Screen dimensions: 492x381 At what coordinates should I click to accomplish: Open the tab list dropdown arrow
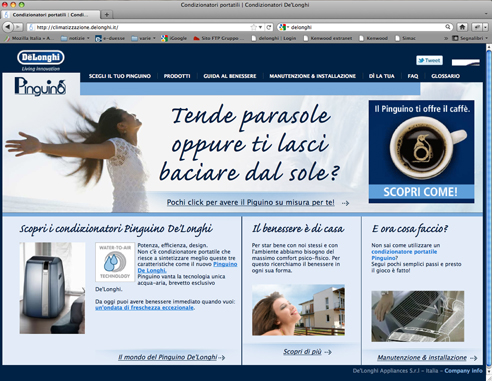(486, 14)
